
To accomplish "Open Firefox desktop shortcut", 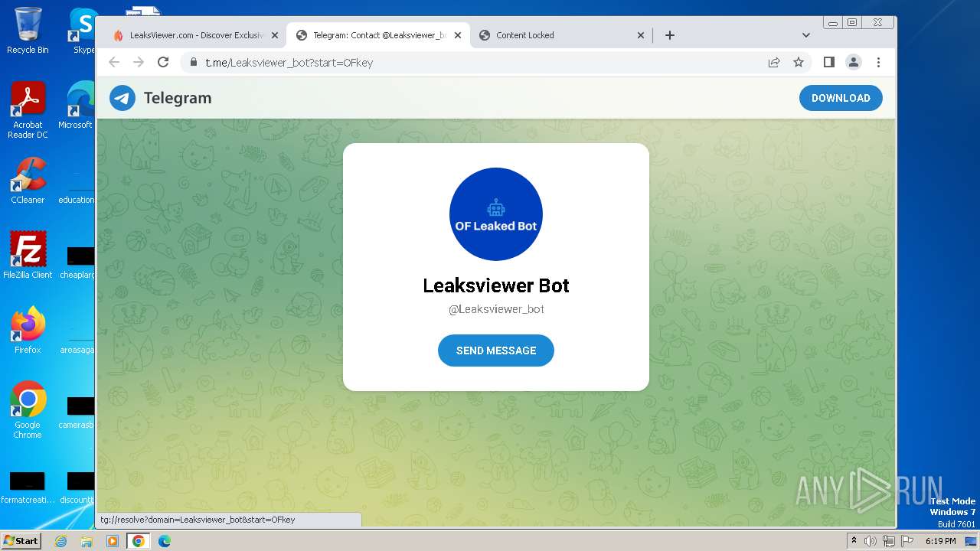I will tap(28, 330).
